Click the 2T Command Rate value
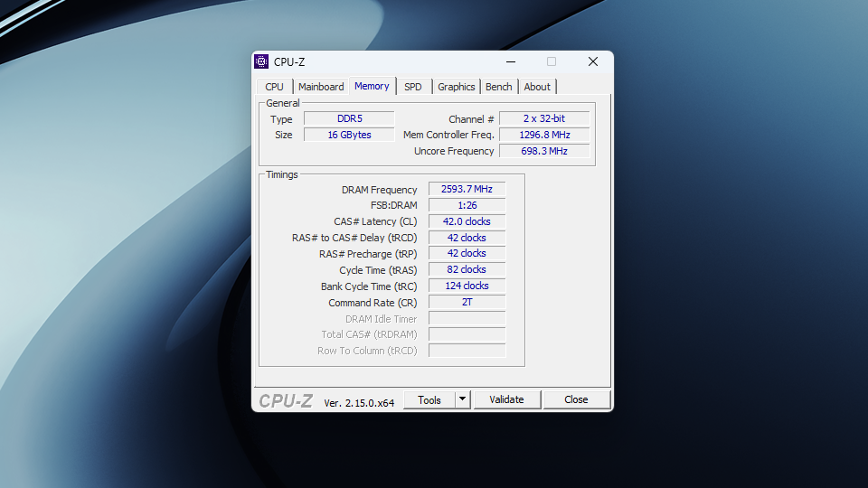868x488 pixels. click(x=467, y=302)
